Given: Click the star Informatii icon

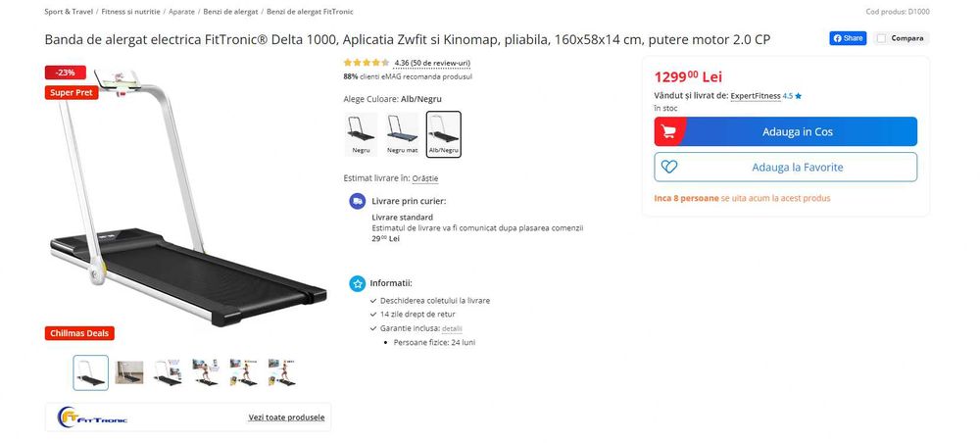Looking at the screenshot, I should (358, 283).
